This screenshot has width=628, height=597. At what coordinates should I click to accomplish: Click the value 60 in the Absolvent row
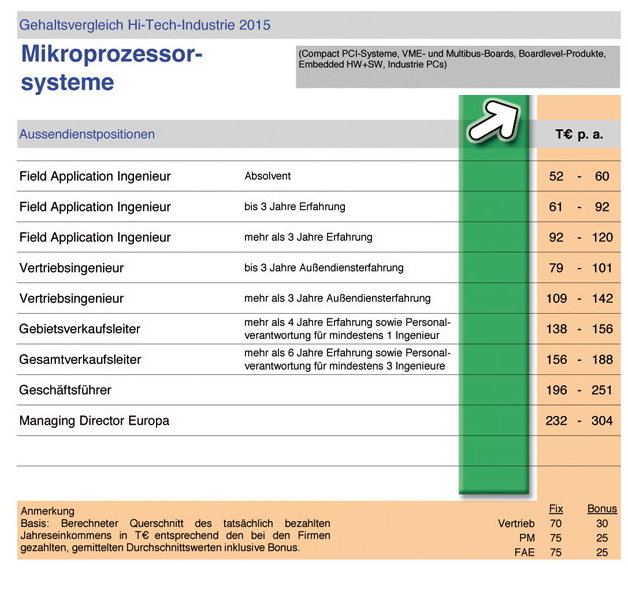tap(602, 176)
